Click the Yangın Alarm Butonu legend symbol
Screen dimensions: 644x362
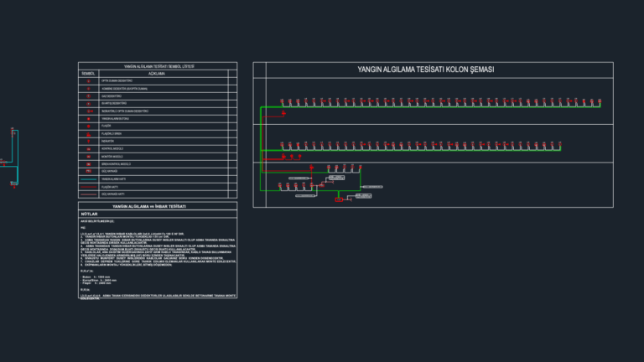click(x=88, y=119)
